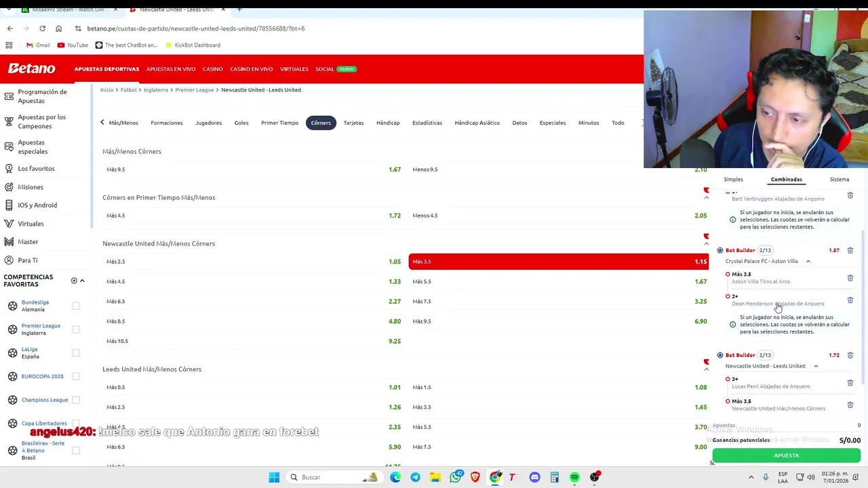Open Virtuales in the left sidebar
The width and height of the screenshot is (868, 488).
coord(31,224)
